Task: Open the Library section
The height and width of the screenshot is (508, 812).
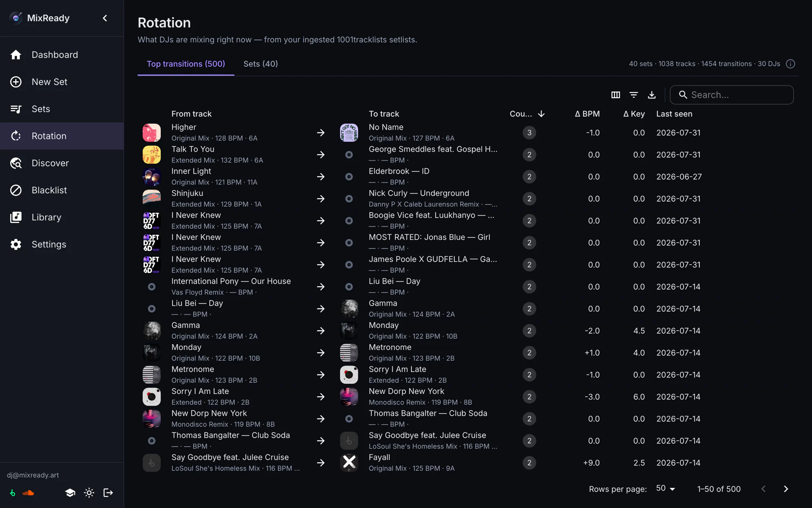Action: point(62,217)
